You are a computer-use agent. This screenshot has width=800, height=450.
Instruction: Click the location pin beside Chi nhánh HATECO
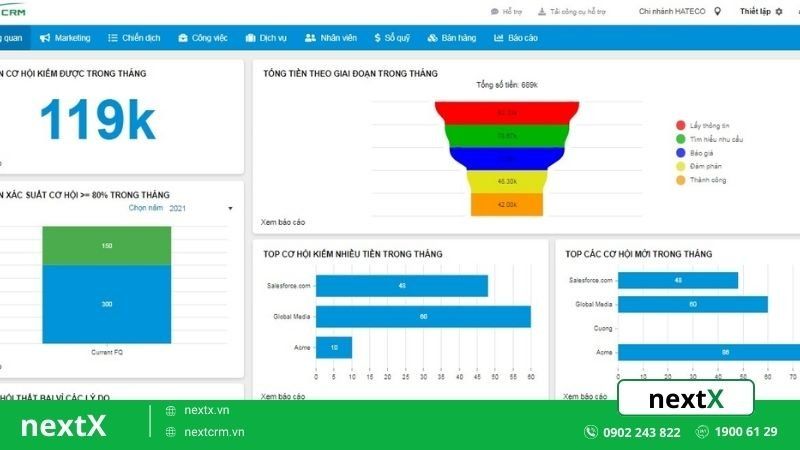point(717,12)
